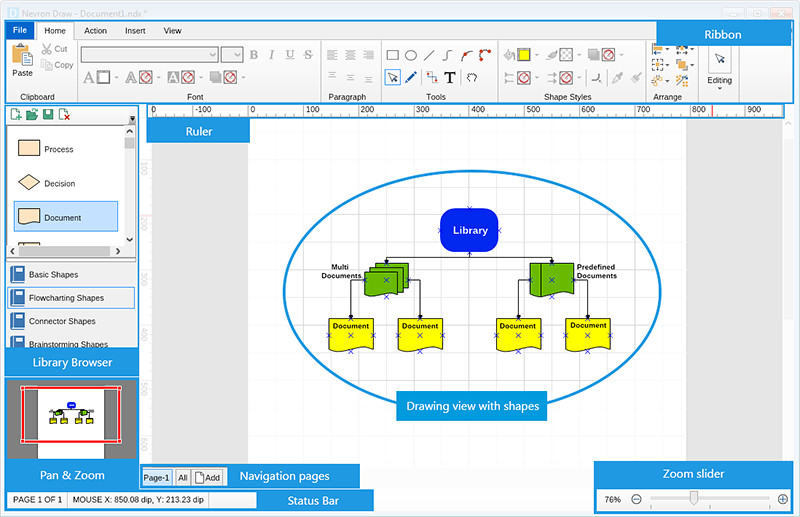This screenshot has width=800, height=517.
Task: Toggle Italic formatting
Action: (x=271, y=55)
